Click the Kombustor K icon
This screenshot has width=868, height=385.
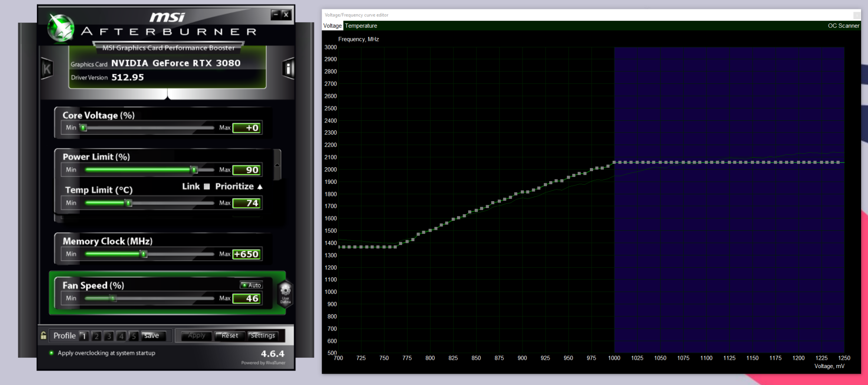(x=47, y=69)
